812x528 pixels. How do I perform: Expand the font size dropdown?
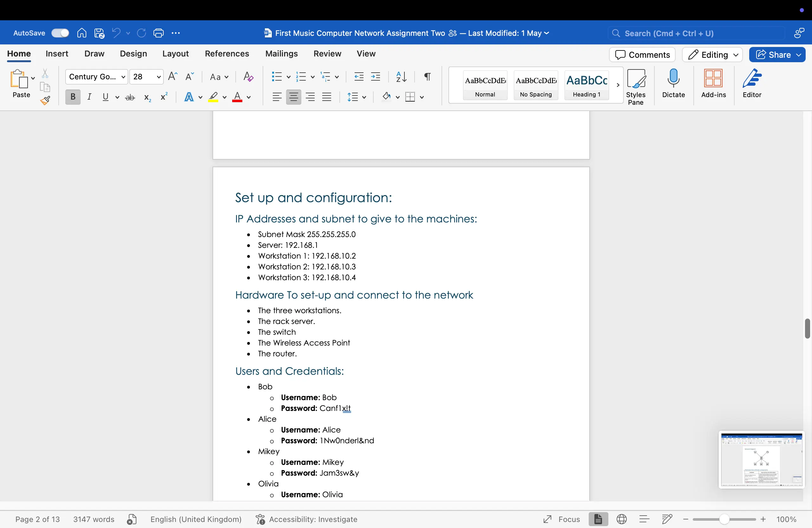(158, 77)
